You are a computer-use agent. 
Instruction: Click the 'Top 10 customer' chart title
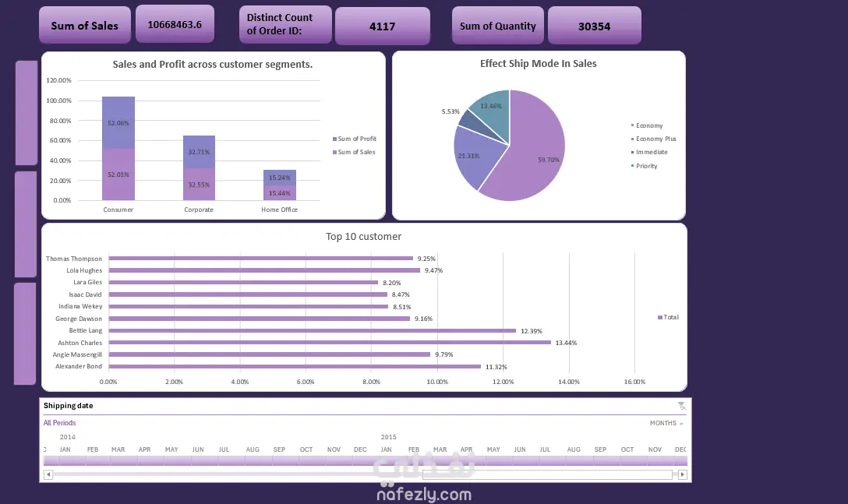coord(363,236)
